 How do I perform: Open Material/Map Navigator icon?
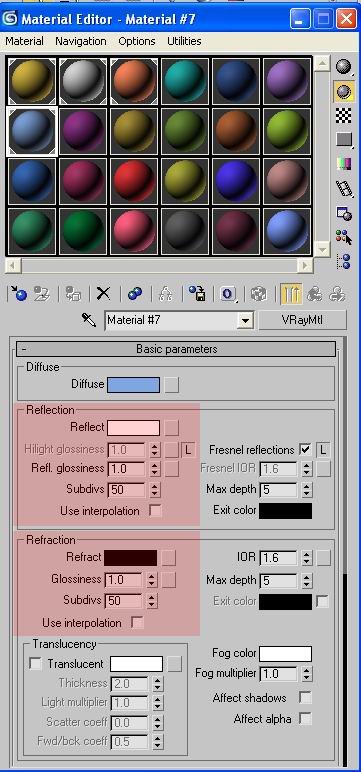[344, 261]
